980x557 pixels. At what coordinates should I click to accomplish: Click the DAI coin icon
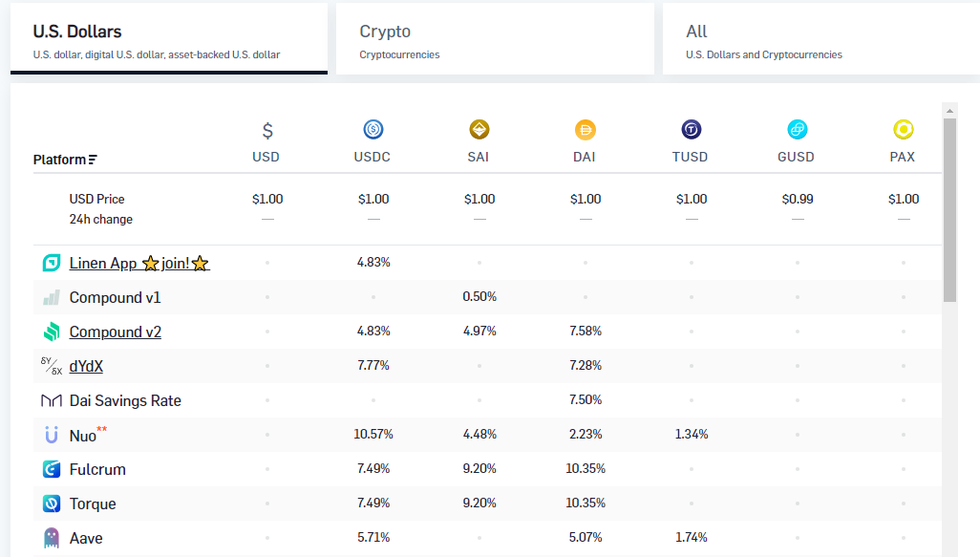click(586, 129)
